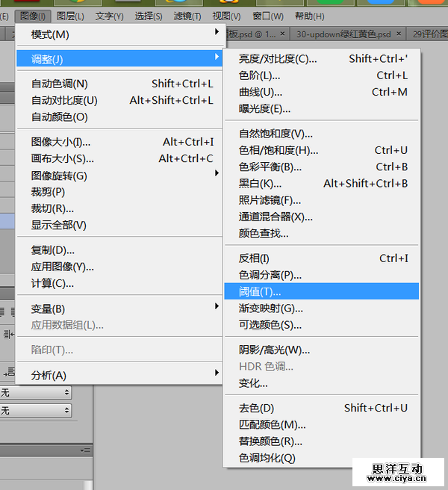Open the 视图(V) menu

coord(226,16)
